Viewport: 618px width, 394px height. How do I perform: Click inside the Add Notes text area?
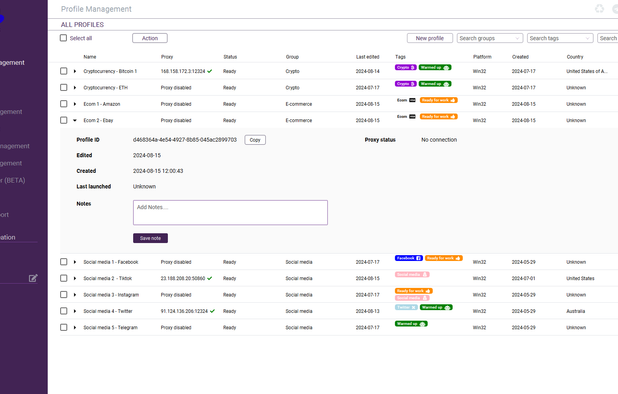(x=230, y=212)
